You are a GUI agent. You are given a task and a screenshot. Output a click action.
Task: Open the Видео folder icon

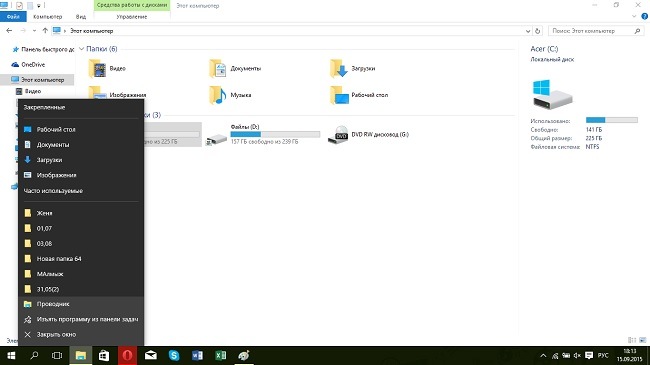tap(98, 68)
